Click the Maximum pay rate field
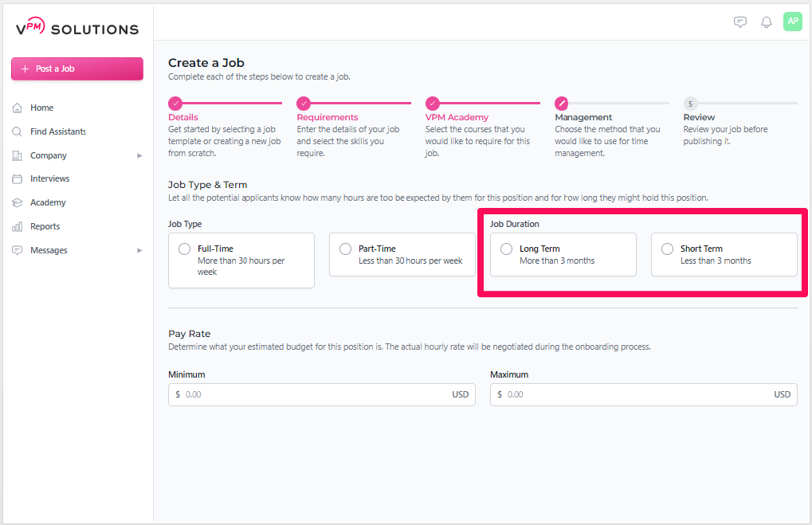Image resolution: width=812 pixels, height=525 pixels. point(637,394)
